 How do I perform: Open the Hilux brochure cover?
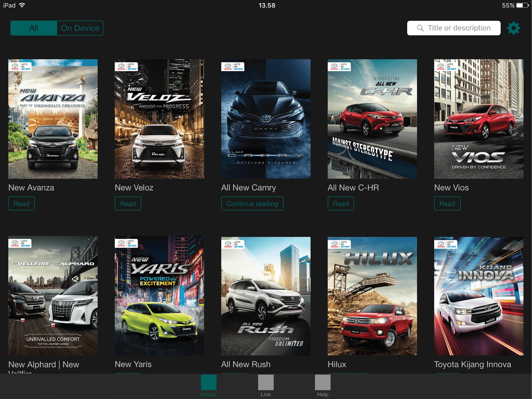click(x=372, y=296)
